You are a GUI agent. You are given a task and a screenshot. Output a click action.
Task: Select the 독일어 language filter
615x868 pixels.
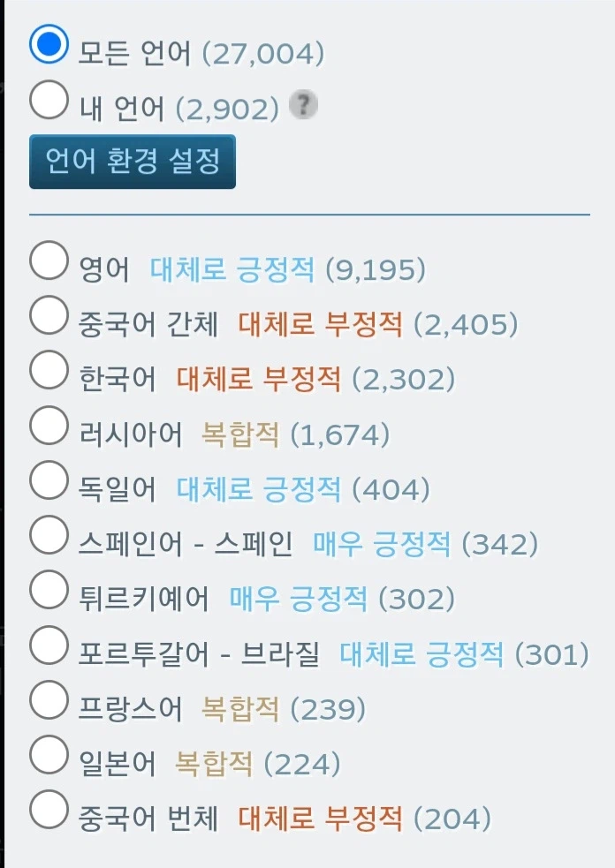click(x=49, y=478)
